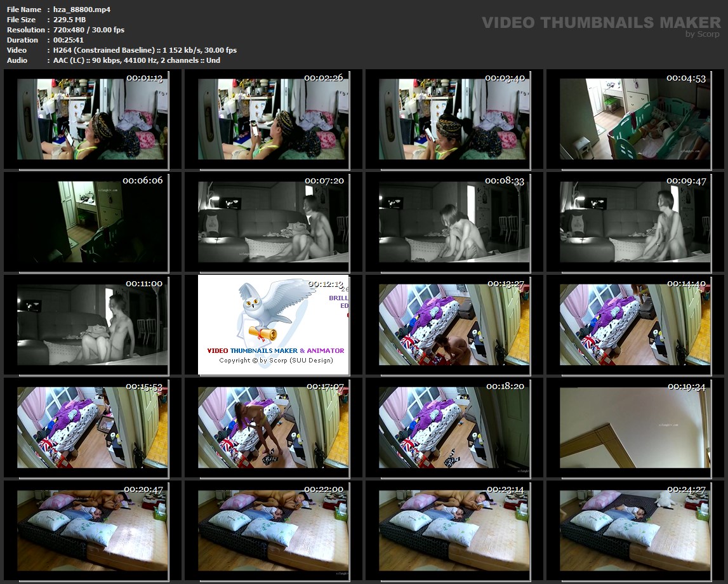
Task: Open the Video Thumbnails Maker & Animator logo tile
Action: (274, 324)
